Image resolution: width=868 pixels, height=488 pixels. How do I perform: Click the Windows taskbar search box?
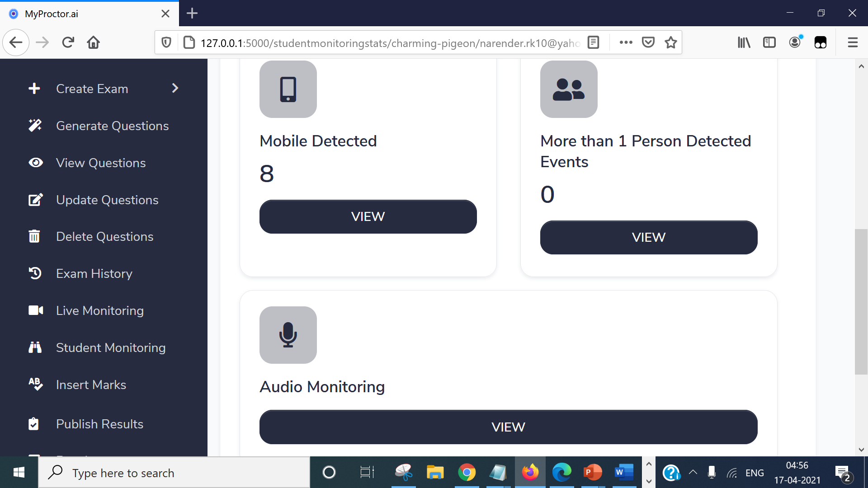pos(174,473)
